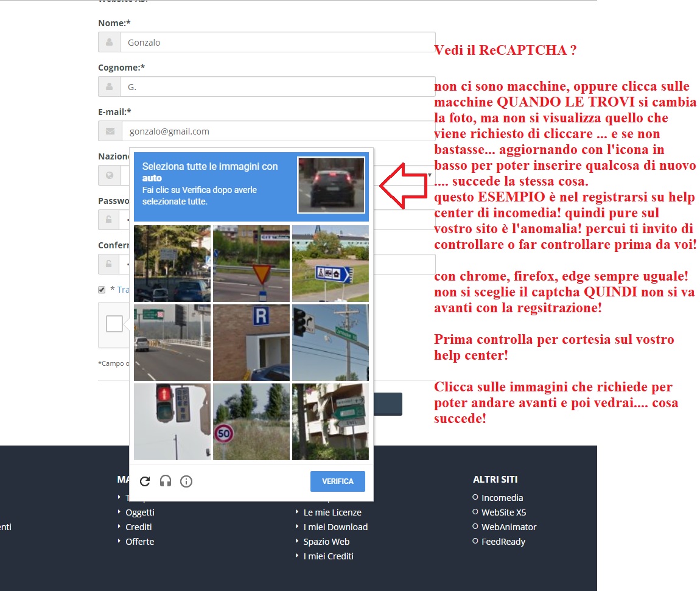Open the reCAPTCHA info help icon
The width and height of the screenshot is (700, 591).
click(x=186, y=481)
